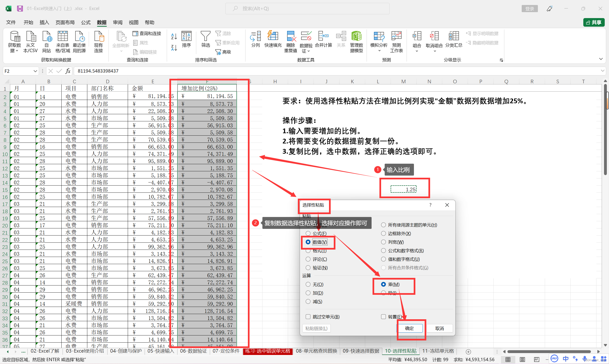Screen dimensions: 609x364
Task: Select 乘(M) multiply operation radio
Action: (x=383, y=284)
